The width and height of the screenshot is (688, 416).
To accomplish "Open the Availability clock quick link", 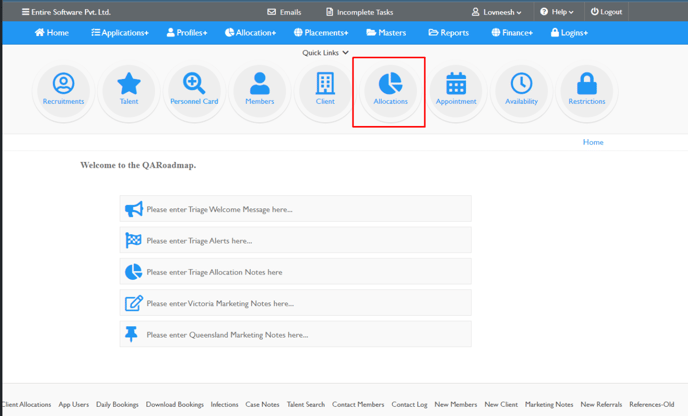I will 521,83.
